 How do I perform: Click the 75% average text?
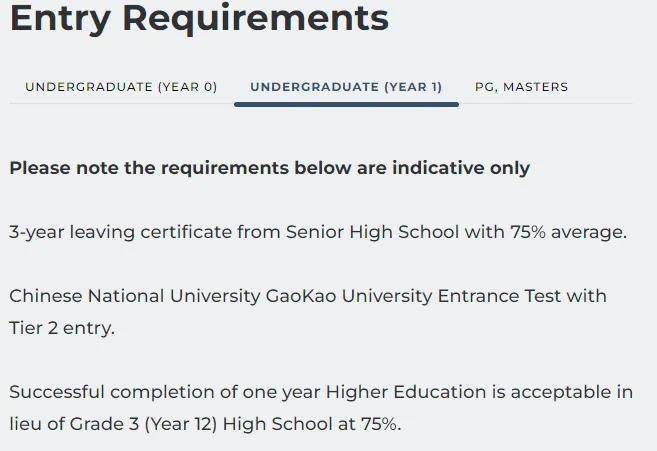click(569, 232)
